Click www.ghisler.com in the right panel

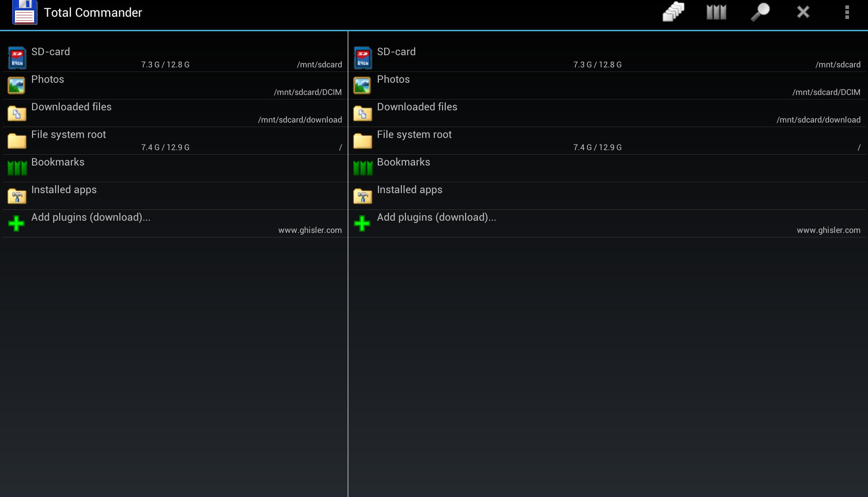click(829, 230)
